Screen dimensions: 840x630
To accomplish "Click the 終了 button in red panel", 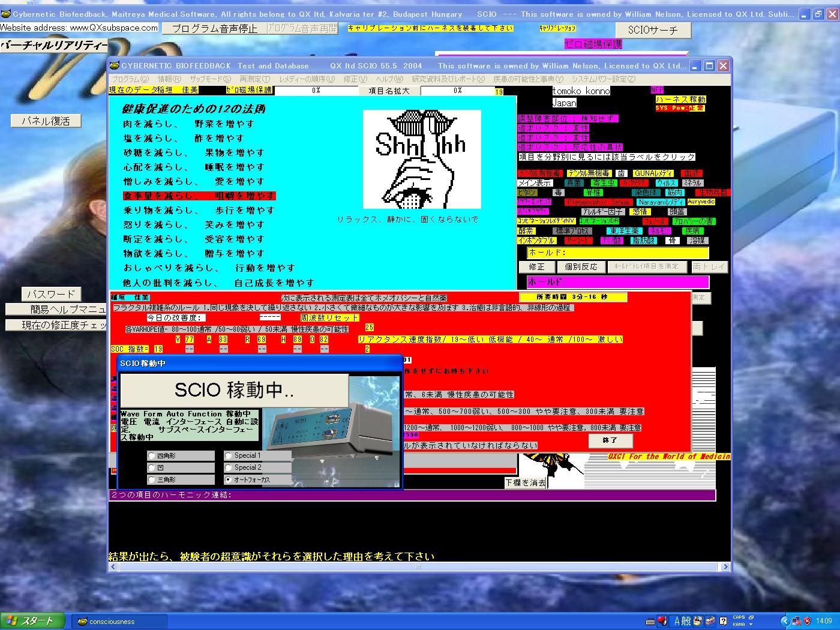I will tap(610, 440).
